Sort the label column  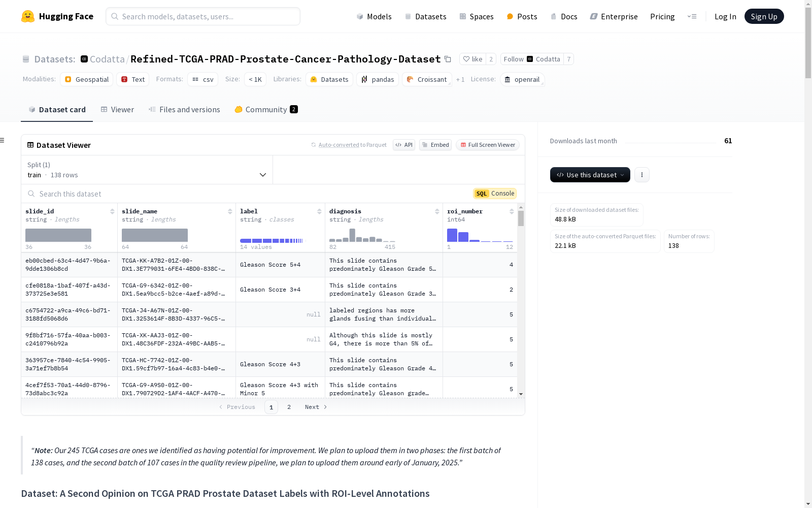[x=319, y=211]
